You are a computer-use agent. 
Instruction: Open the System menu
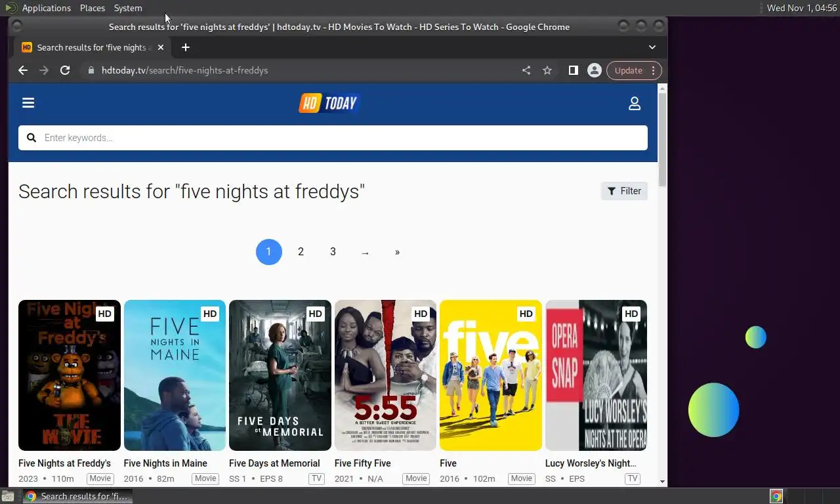click(x=128, y=8)
